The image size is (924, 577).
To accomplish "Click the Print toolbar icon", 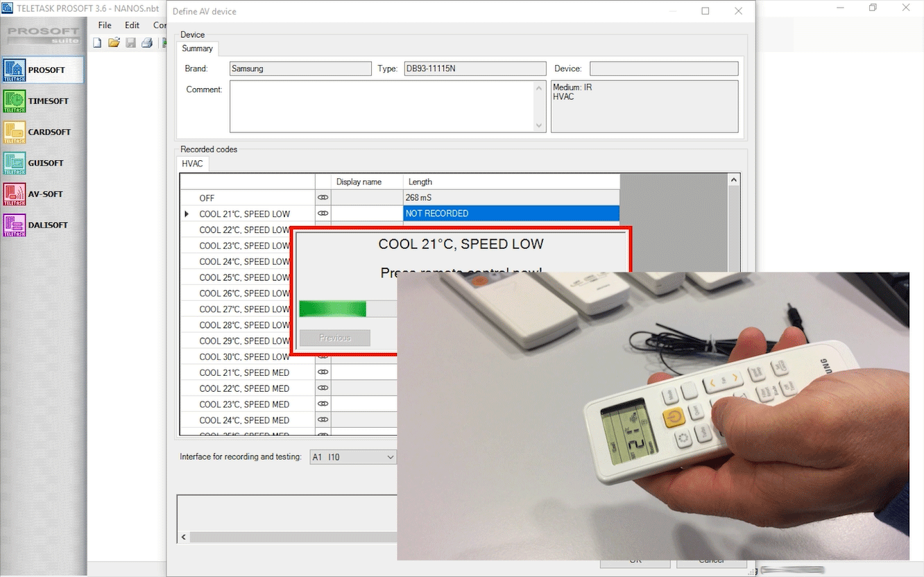I will pyautogui.click(x=146, y=43).
